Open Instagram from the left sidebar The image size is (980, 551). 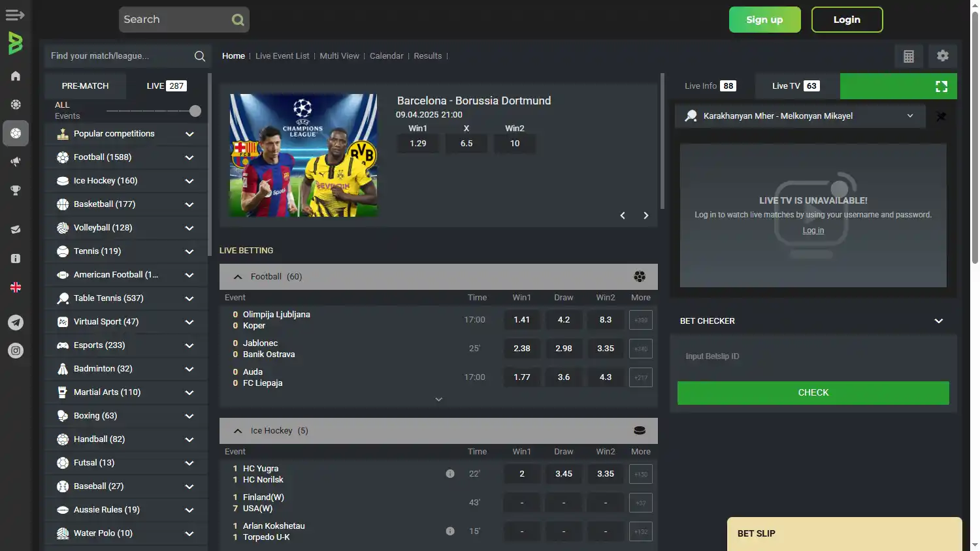coord(16,351)
